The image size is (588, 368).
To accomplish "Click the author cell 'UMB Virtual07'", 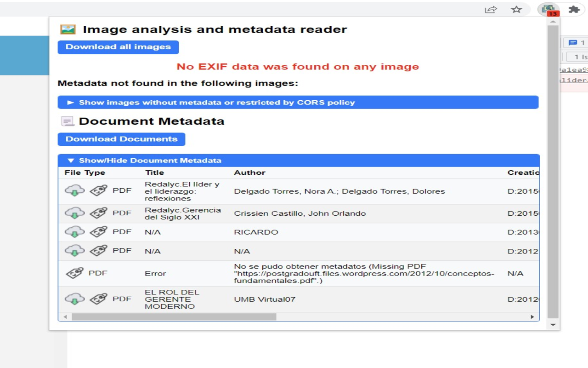I will coord(265,299).
